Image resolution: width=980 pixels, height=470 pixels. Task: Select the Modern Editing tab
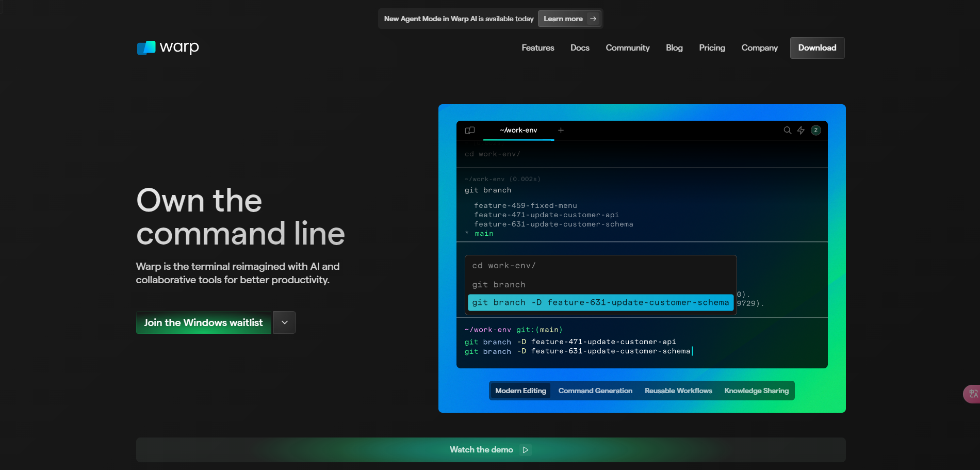coord(520,391)
